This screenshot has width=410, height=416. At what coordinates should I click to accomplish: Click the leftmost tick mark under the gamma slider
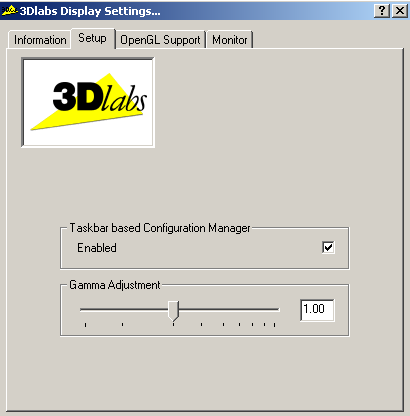[x=85, y=325]
